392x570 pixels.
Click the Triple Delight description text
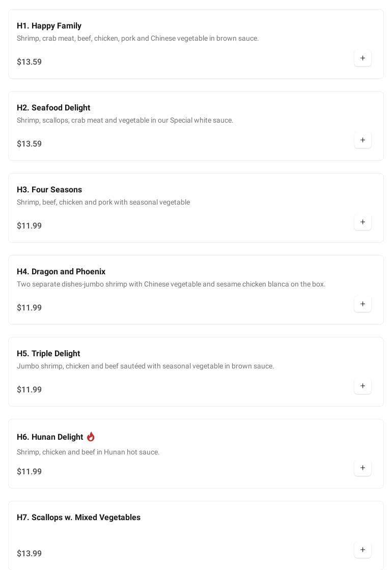click(x=145, y=366)
